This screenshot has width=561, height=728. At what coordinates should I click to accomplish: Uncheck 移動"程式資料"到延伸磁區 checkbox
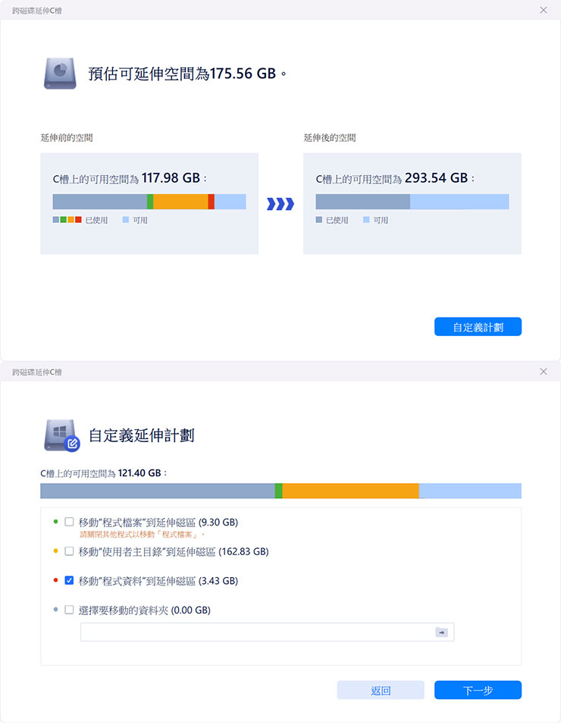(69, 580)
